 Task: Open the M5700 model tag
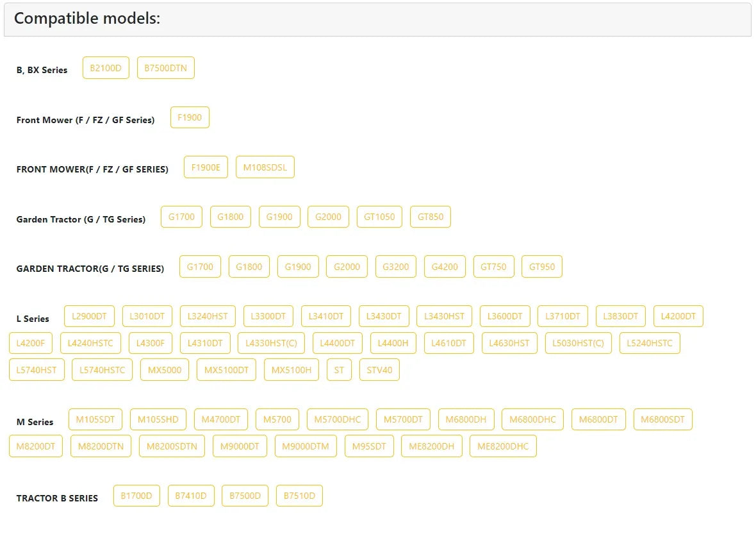(x=277, y=419)
